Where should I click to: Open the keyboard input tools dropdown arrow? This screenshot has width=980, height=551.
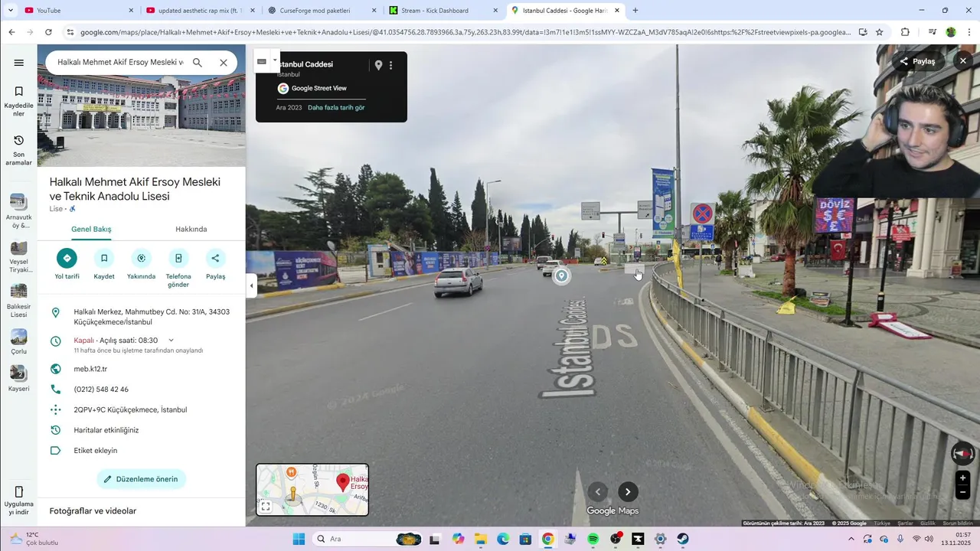[x=275, y=60]
